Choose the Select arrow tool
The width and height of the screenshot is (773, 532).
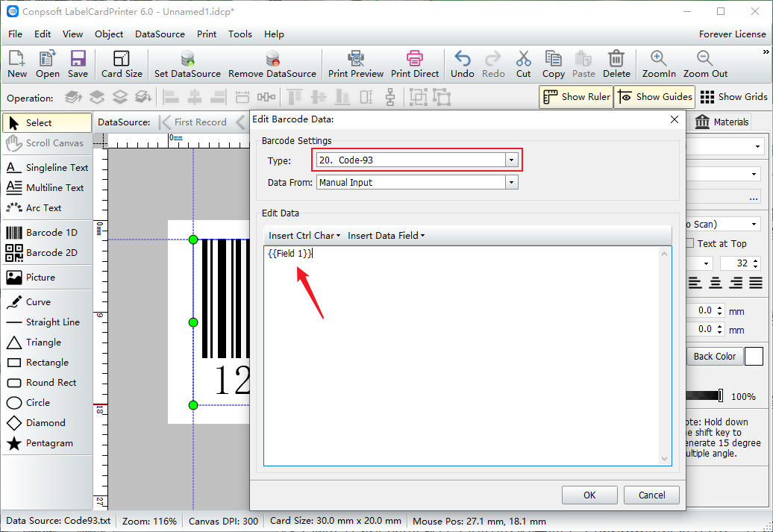[x=47, y=123]
